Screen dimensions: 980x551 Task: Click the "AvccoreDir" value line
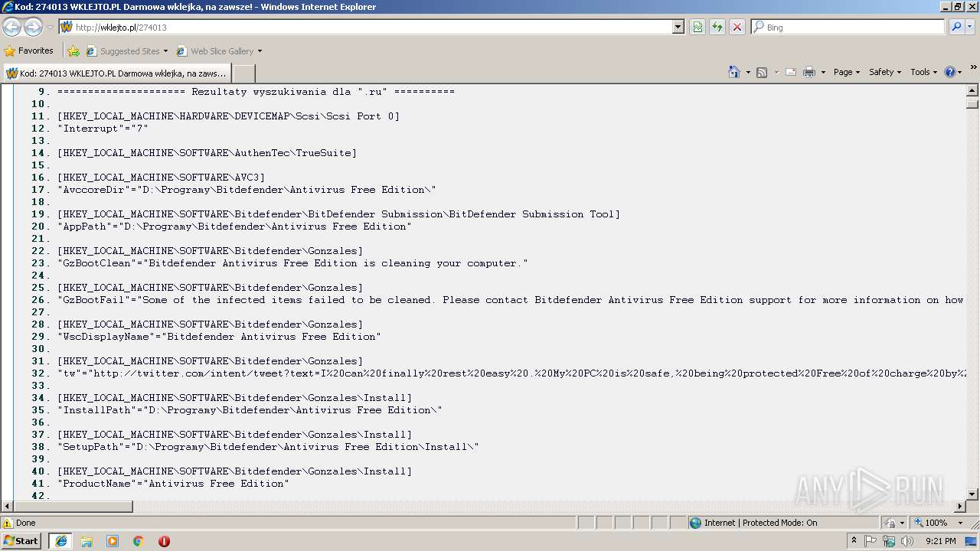247,190
